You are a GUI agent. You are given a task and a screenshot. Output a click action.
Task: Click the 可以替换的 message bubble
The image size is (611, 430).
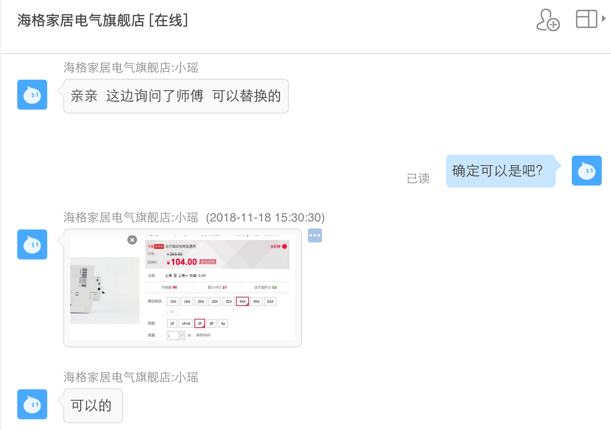[x=176, y=97]
